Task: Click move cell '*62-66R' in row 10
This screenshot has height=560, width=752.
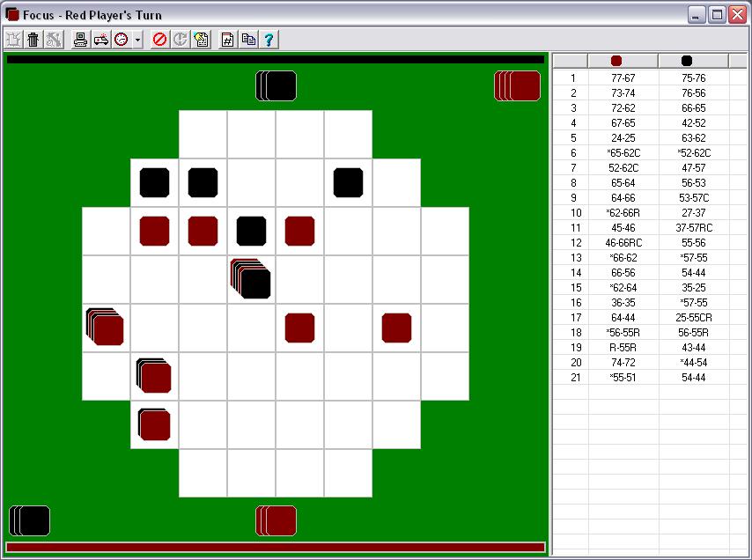Action: (623, 213)
